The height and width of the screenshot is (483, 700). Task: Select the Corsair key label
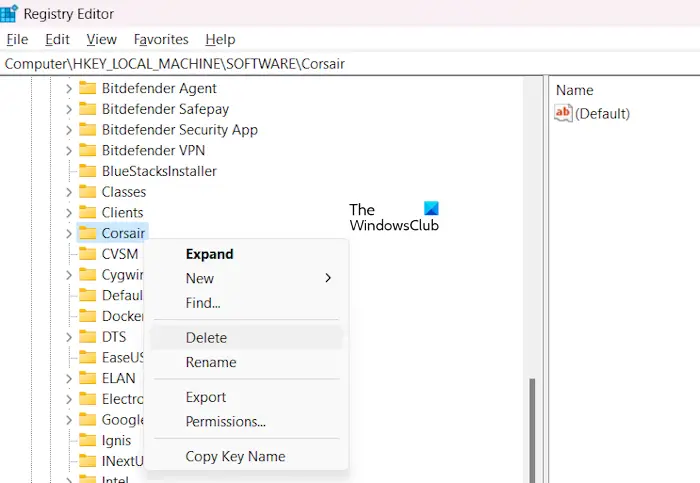click(x=123, y=233)
